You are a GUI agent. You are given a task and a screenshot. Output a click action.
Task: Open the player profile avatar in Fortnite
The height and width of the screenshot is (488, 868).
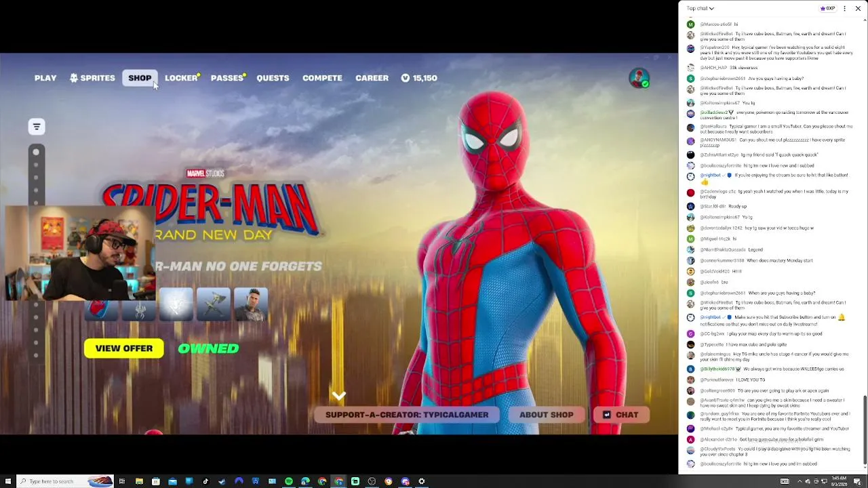point(639,78)
